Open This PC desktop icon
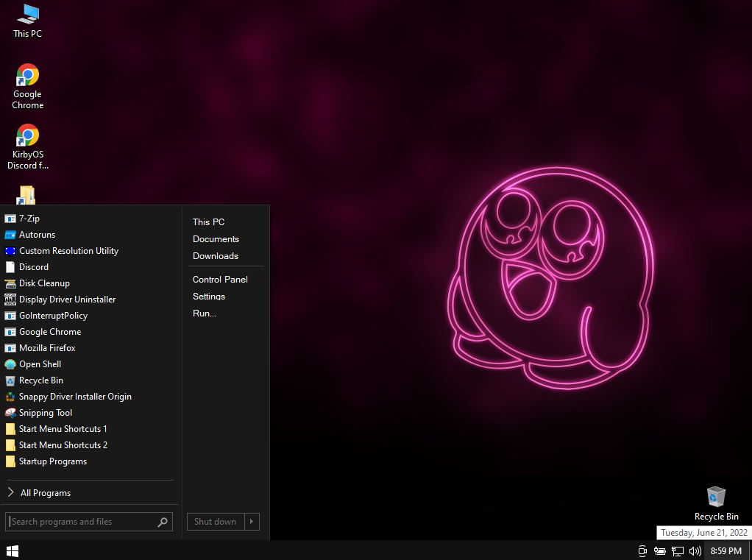 coord(28,21)
